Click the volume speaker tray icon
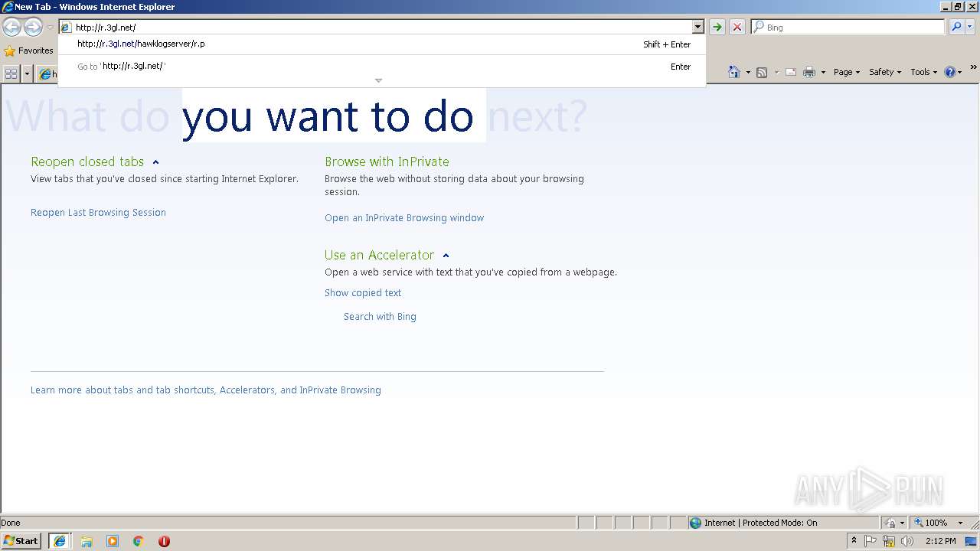The image size is (980, 551). point(907,541)
